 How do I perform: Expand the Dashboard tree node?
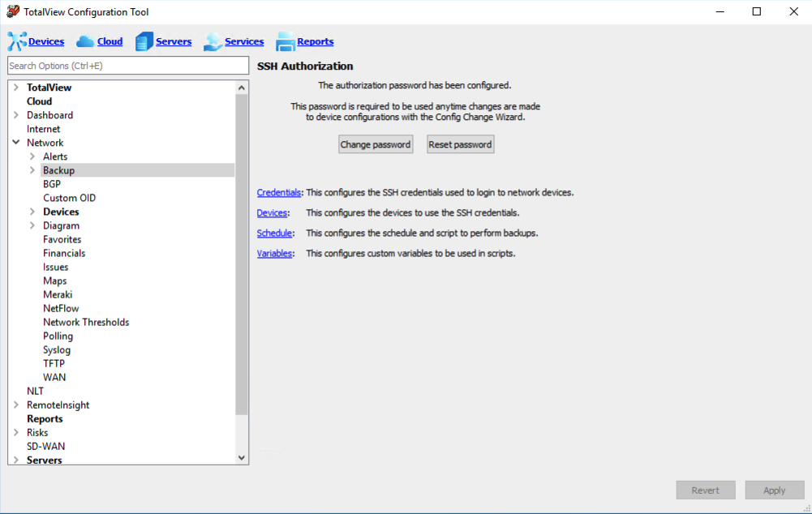click(16, 115)
